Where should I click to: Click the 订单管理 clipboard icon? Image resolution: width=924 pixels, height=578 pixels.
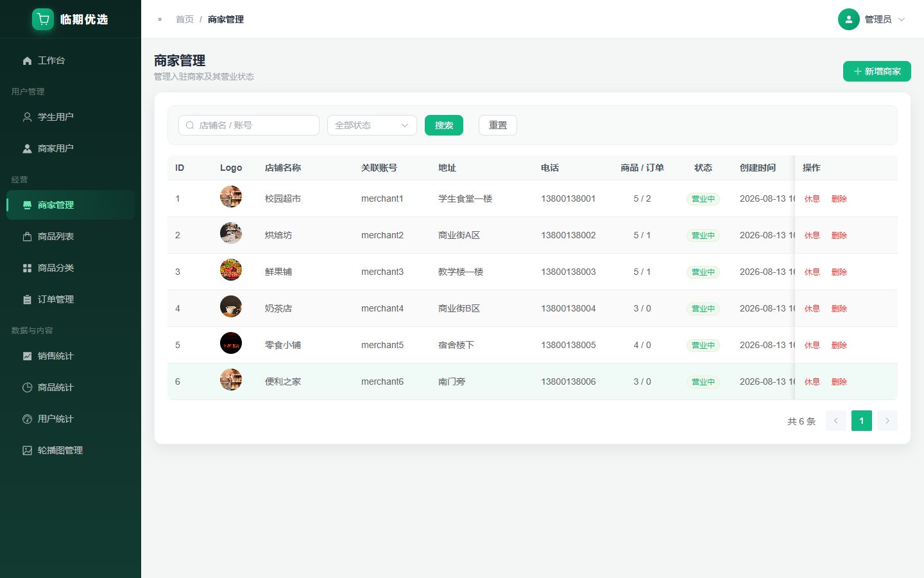tap(27, 299)
